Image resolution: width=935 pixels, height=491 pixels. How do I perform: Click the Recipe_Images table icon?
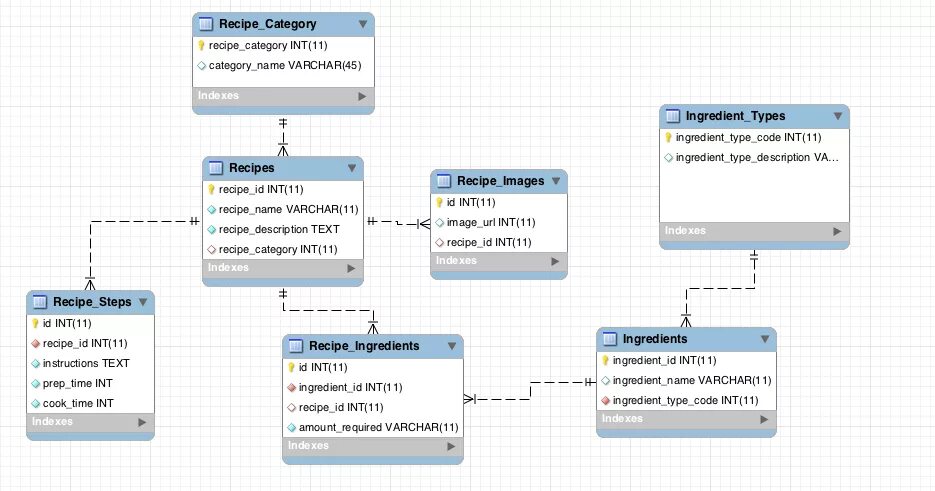pos(444,181)
